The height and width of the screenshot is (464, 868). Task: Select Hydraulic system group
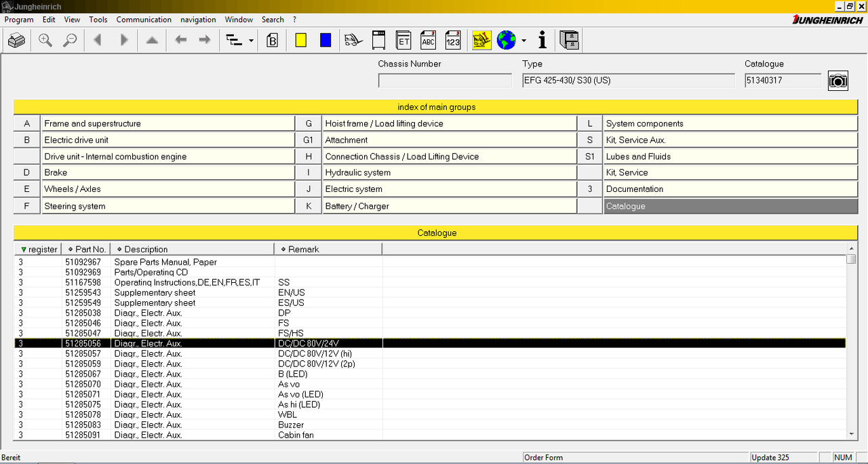point(449,172)
